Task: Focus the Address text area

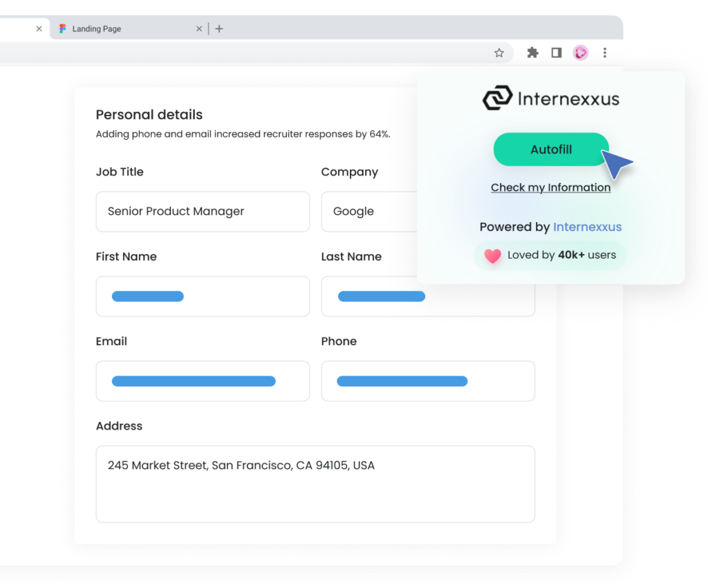Action: (315, 484)
